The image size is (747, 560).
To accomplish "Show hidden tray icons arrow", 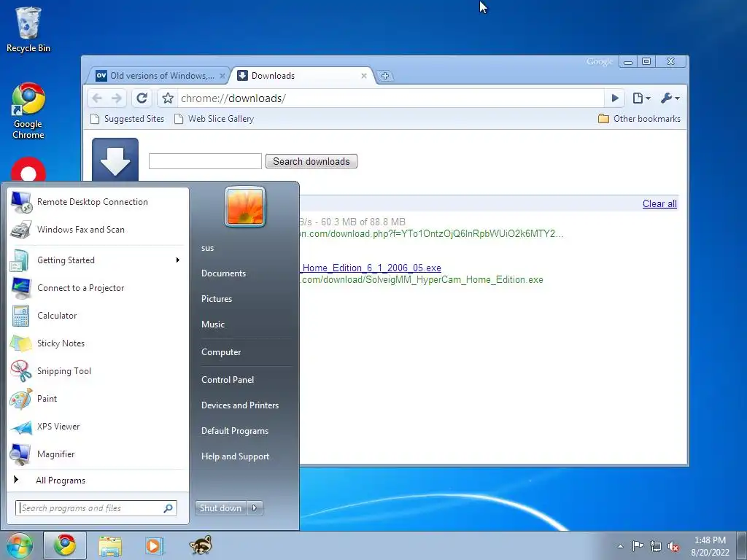I will pos(620,546).
